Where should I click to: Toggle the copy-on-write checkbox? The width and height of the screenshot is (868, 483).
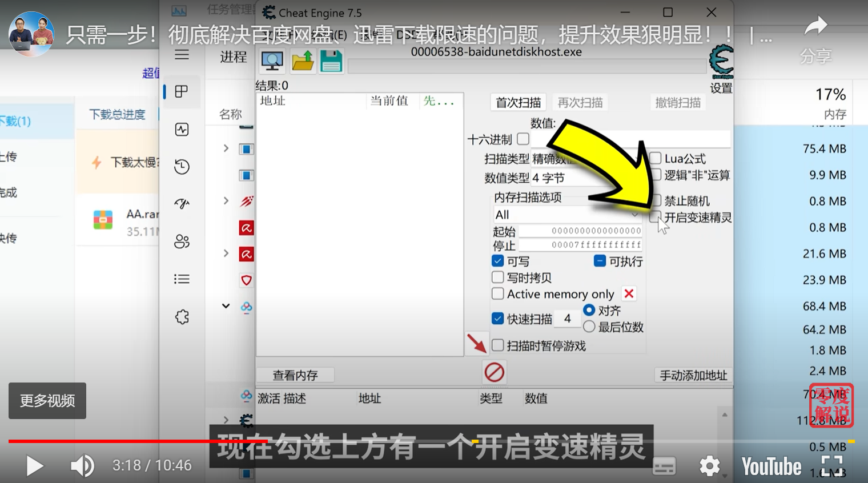tap(497, 277)
